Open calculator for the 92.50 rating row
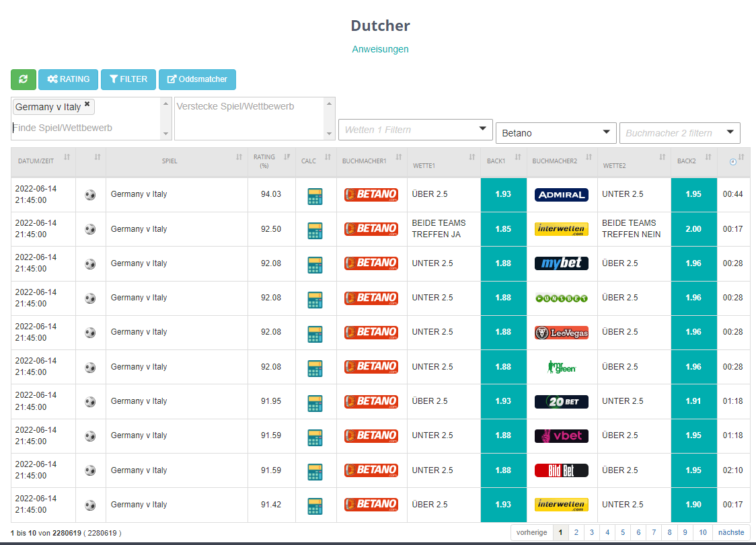This screenshot has width=756, height=545. click(x=315, y=230)
